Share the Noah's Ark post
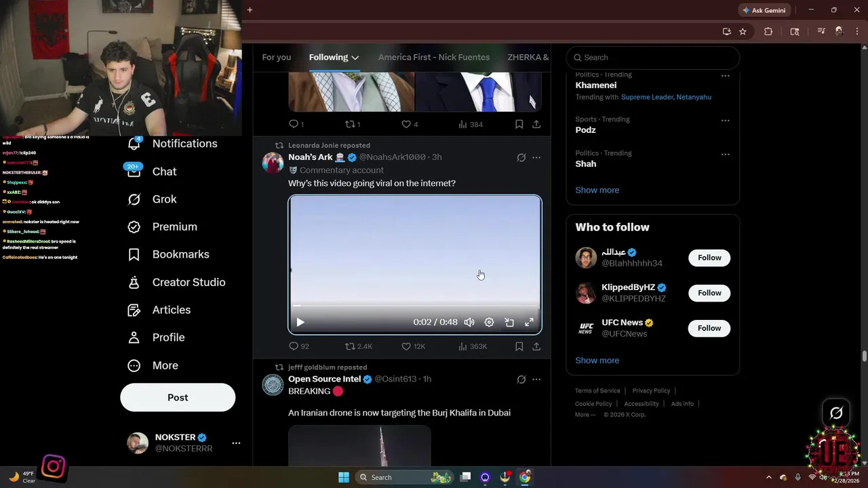This screenshot has height=488, width=868. (536, 346)
